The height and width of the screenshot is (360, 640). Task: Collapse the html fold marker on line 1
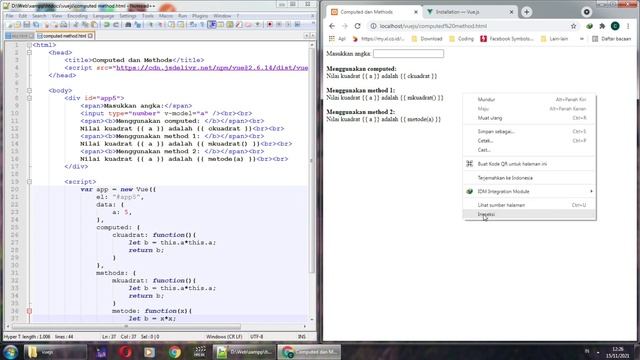pos(29,45)
